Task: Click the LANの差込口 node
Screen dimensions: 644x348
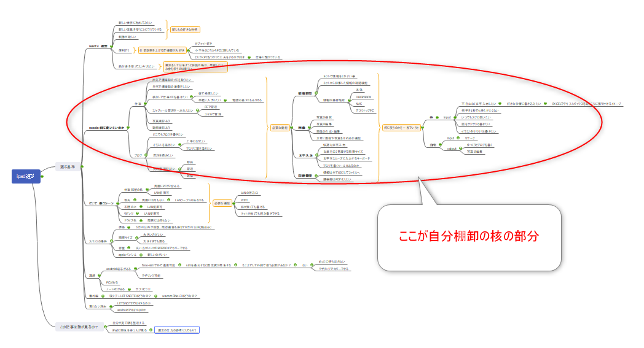Action: point(250,193)
